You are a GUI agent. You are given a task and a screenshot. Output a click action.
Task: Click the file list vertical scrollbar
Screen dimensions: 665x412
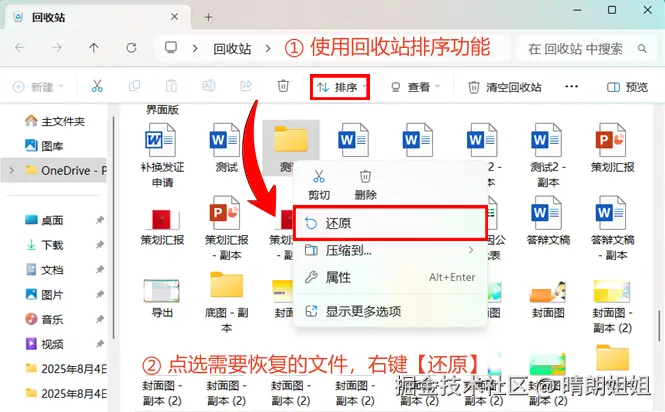point(659,325)
